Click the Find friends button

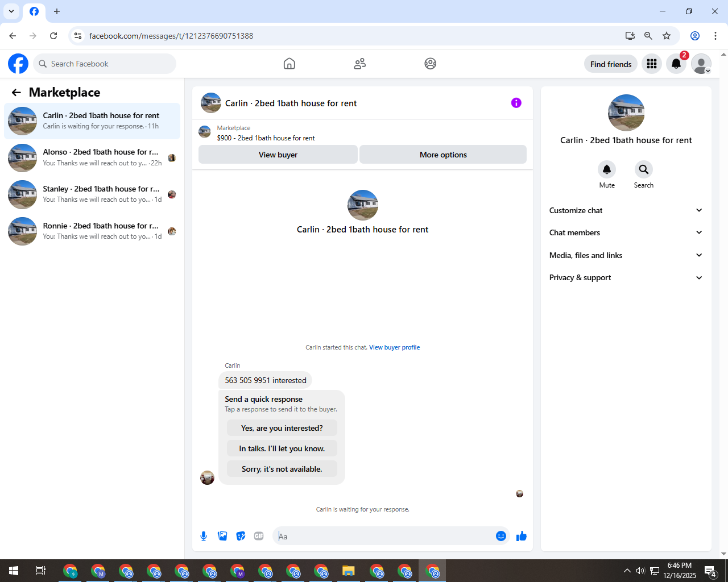611,64
